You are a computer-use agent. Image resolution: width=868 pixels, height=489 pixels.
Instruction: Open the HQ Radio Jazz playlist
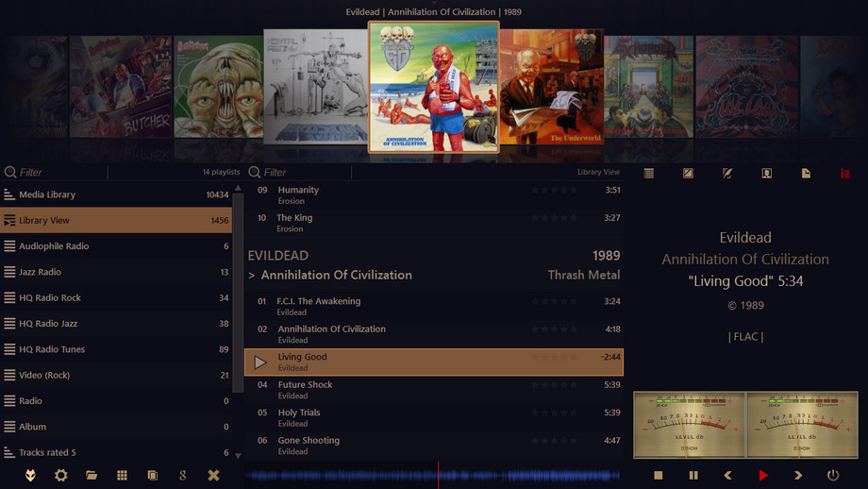[116, 324]
